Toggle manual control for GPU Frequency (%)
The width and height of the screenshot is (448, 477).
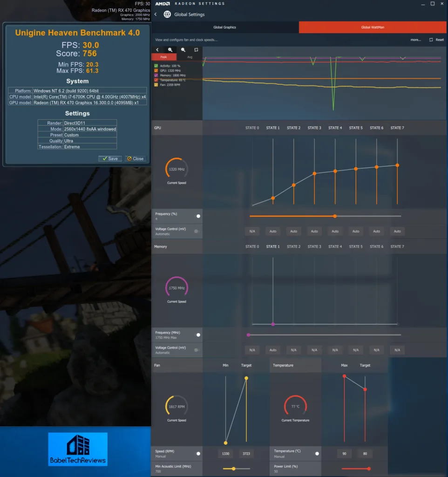[x=199, y=216]
